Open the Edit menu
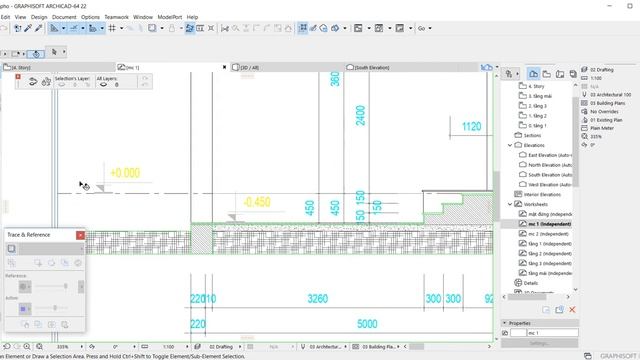Viewport: 640px width, 360px height. pyautogui.click(x=5, y=17)
